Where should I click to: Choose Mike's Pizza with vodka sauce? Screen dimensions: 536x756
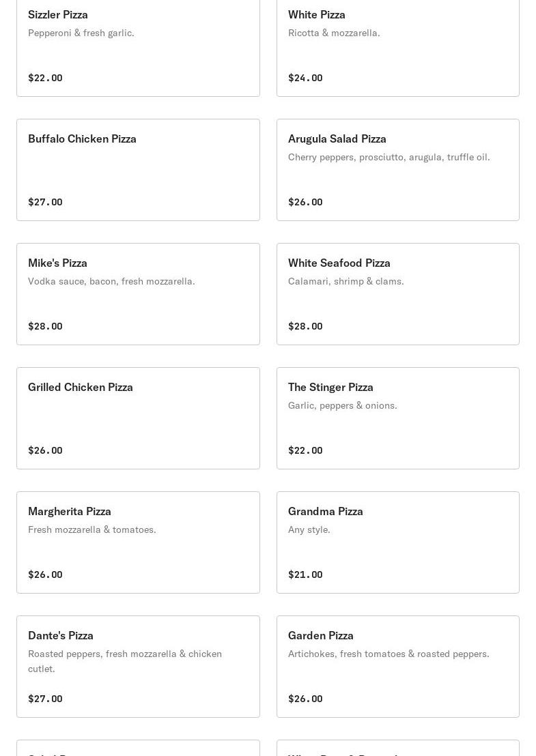138,294
